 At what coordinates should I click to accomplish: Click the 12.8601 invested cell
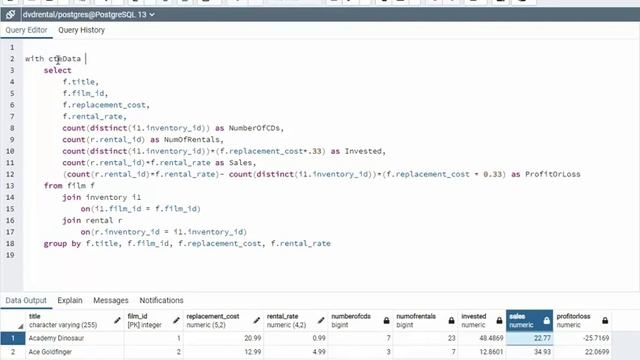tap(482, 352)
